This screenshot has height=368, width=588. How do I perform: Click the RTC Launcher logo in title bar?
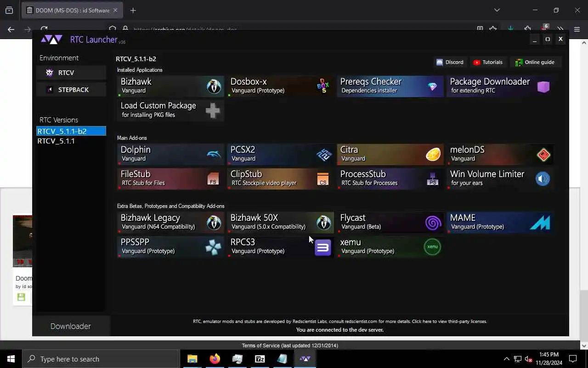[x=51, y=40]
